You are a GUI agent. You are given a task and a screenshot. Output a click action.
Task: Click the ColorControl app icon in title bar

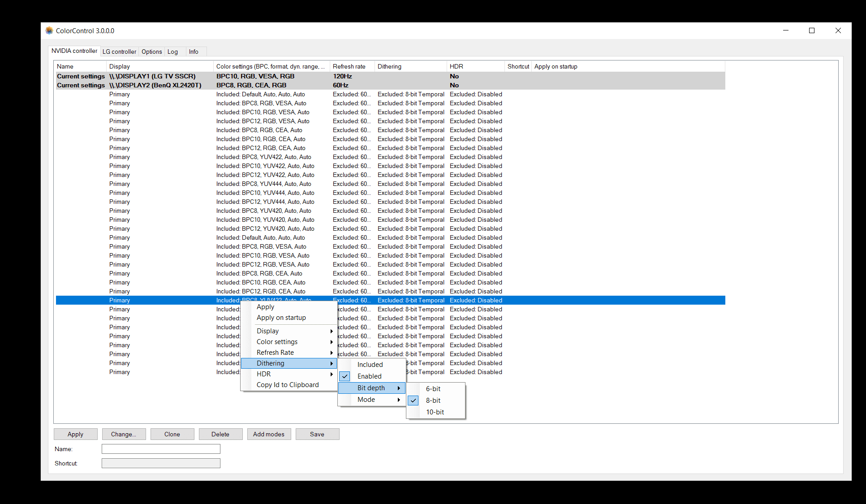pyautogui.click(x=49, y=30)
